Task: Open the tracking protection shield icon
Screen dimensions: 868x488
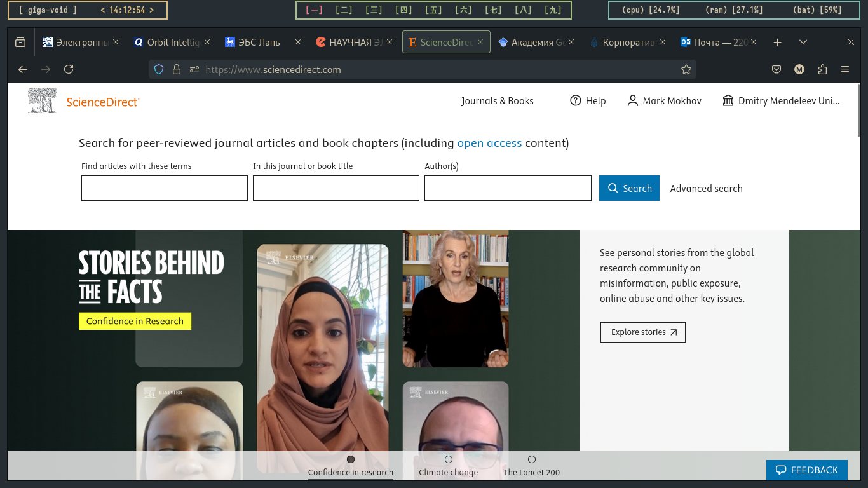Action: [x=159, y=69]
